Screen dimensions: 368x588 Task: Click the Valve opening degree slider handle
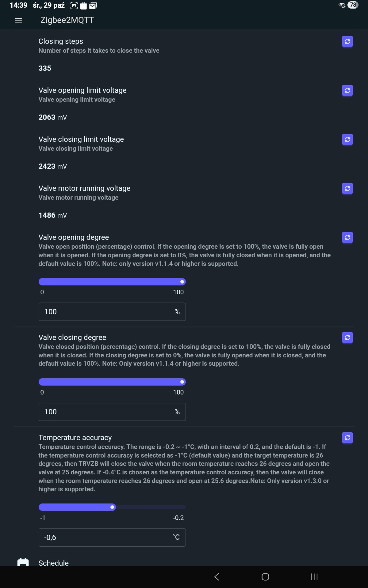click(182, 282)
